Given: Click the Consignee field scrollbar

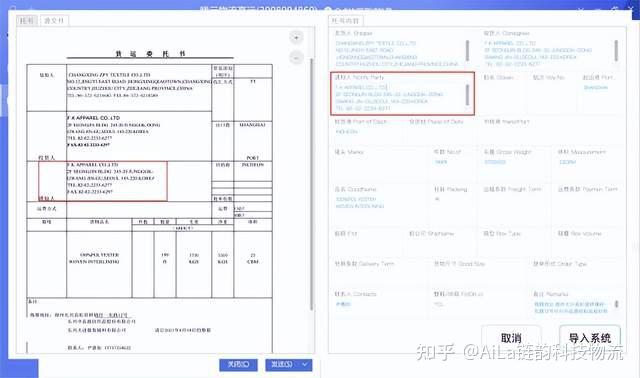Looking at the screenshot, I should coord(616,51).
